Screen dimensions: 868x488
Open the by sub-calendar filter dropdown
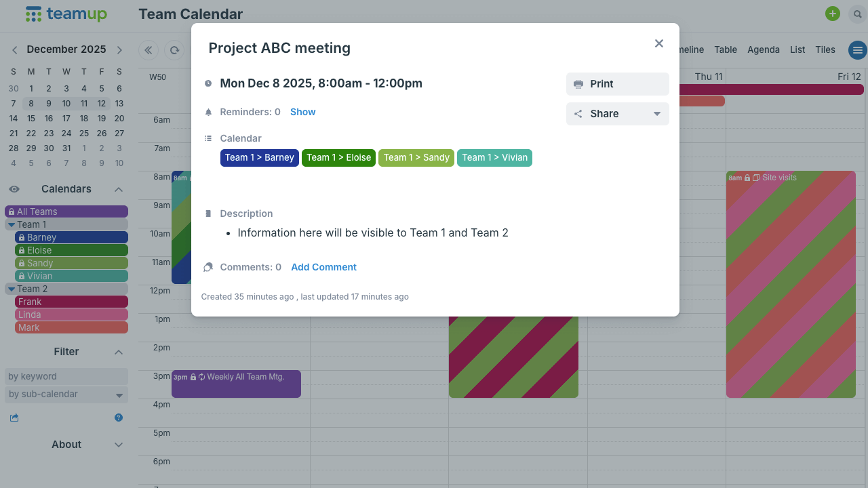click(66, 394)
